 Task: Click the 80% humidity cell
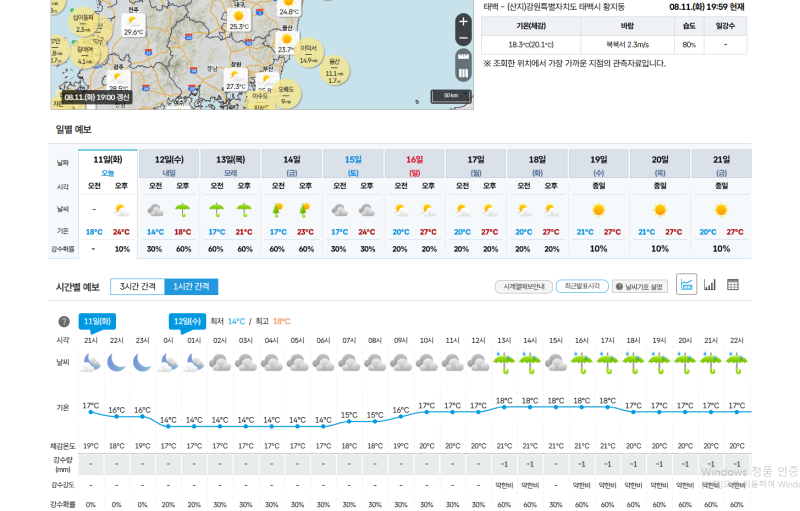tap(689, 44)
